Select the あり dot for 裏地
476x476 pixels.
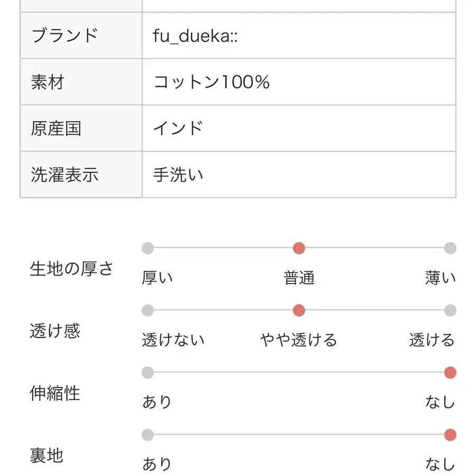[x=148, y=435]
